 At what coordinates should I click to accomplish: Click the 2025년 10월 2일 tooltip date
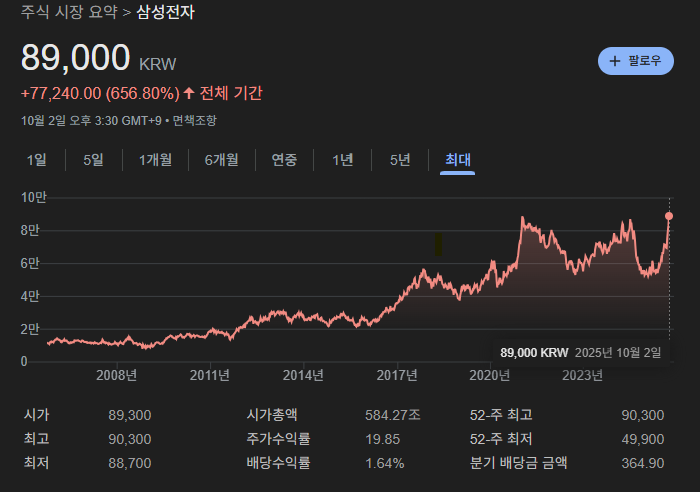click(618, 353)
